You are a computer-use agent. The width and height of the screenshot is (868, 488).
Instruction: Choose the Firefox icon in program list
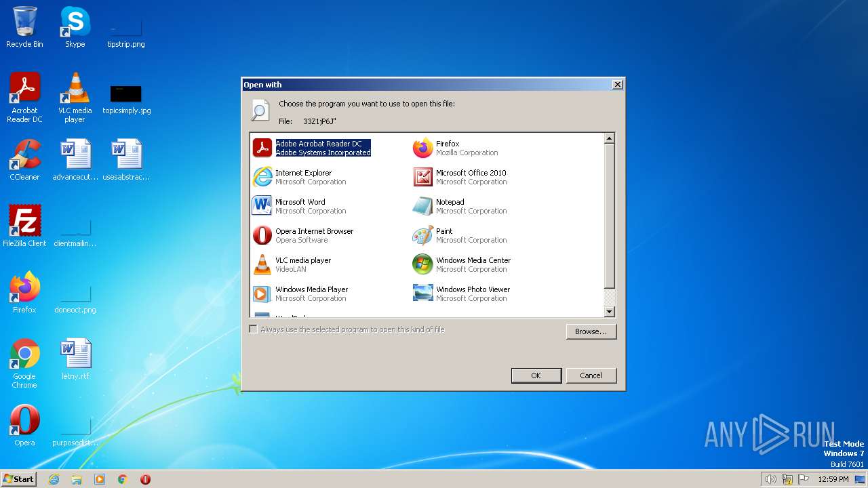(423, 148)
